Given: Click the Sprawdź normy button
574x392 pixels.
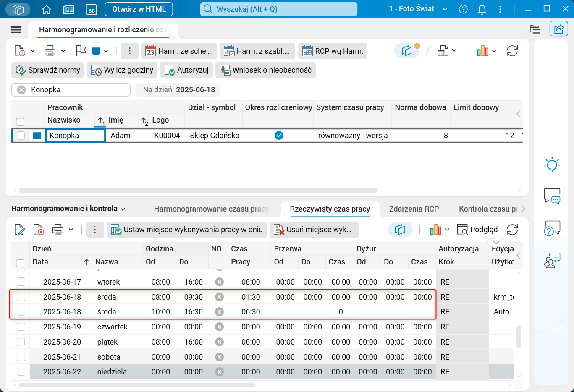Looking at the screenshot, I should pos(48,70).
